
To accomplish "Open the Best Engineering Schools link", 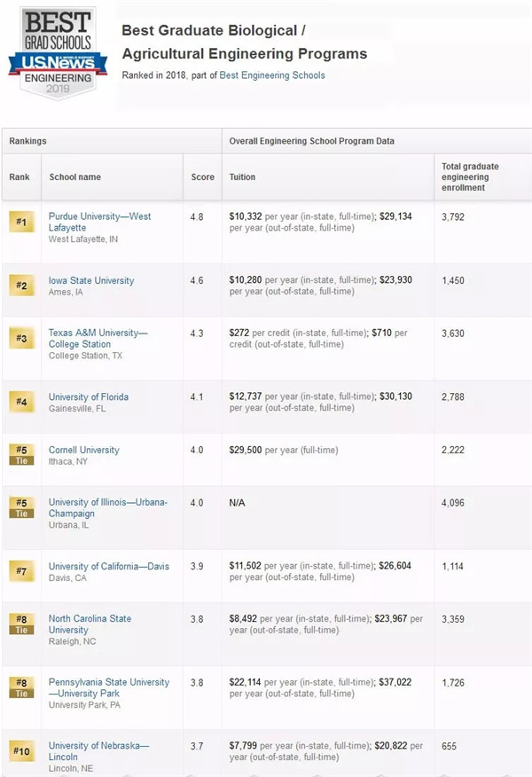I will coord(272,75).
